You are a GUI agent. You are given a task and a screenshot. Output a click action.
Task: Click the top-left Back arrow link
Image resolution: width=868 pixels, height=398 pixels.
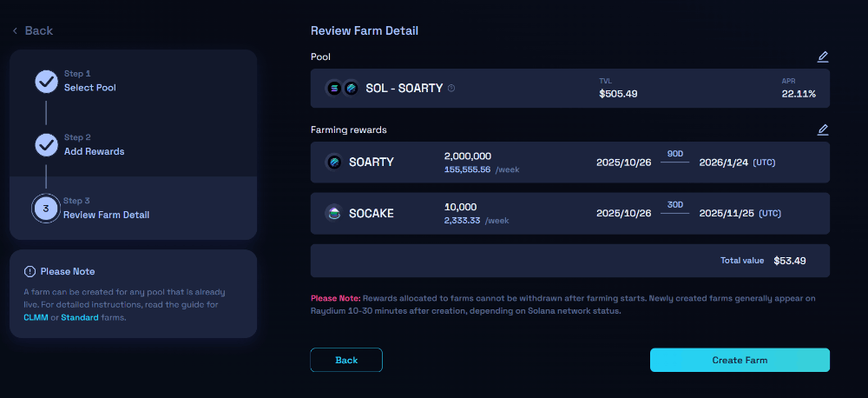click(x=33, y=30)
